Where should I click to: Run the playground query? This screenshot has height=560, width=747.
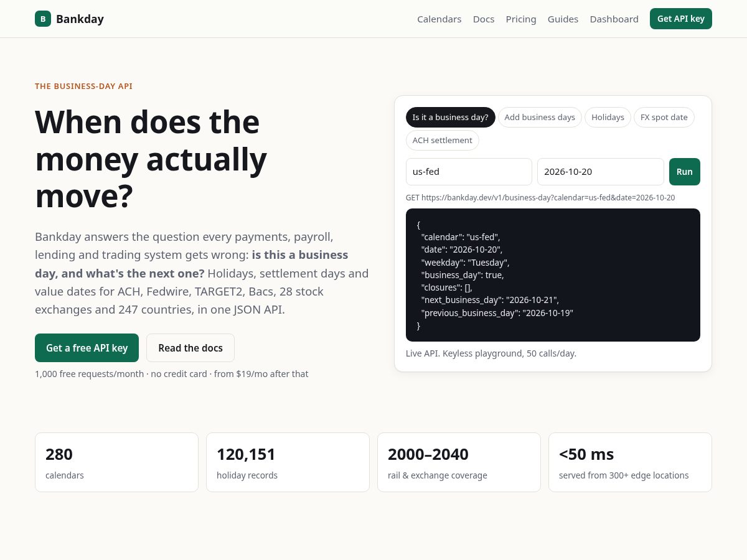click(x=685, y=172)
